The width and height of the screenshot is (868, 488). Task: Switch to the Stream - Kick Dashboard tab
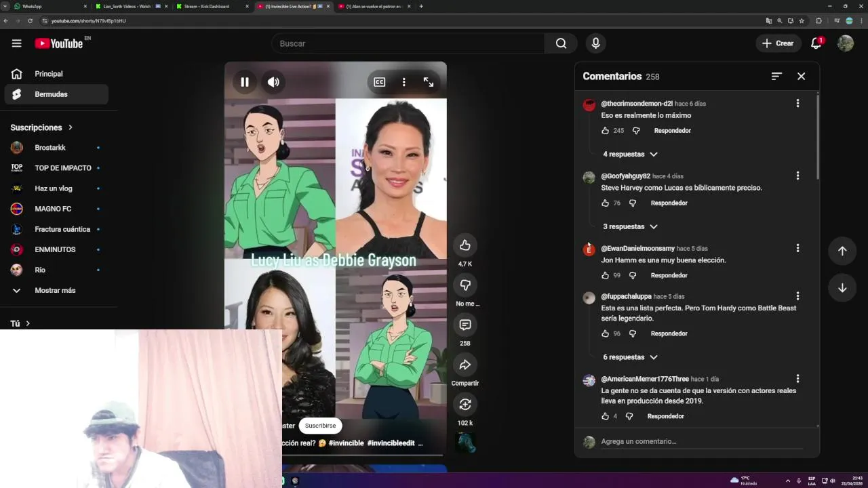212,6
